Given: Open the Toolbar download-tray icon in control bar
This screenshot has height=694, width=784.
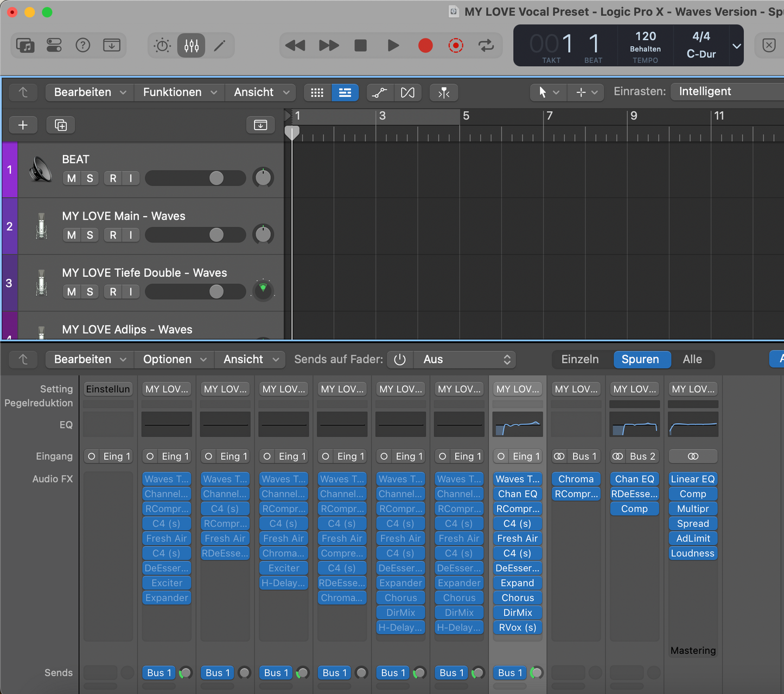Looking at the screenshot, I should coord(112,45).
